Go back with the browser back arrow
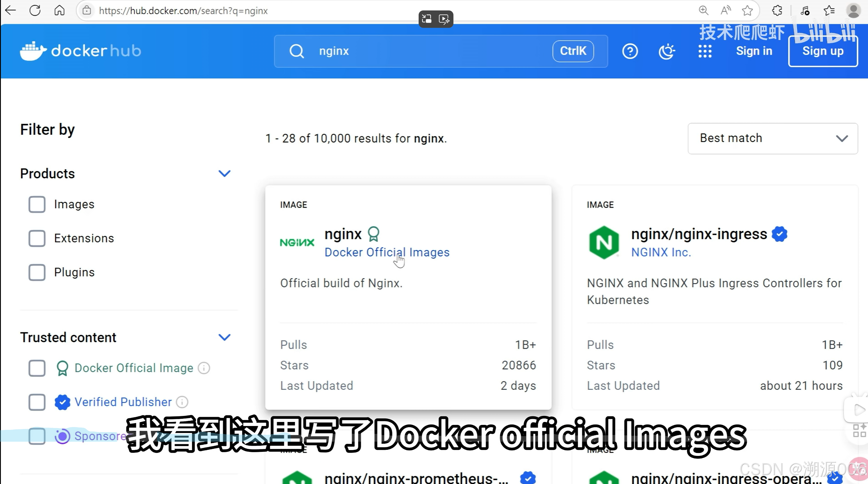This screenshot has height=484, width=868. pyautogui.click(x=11, y=10)
